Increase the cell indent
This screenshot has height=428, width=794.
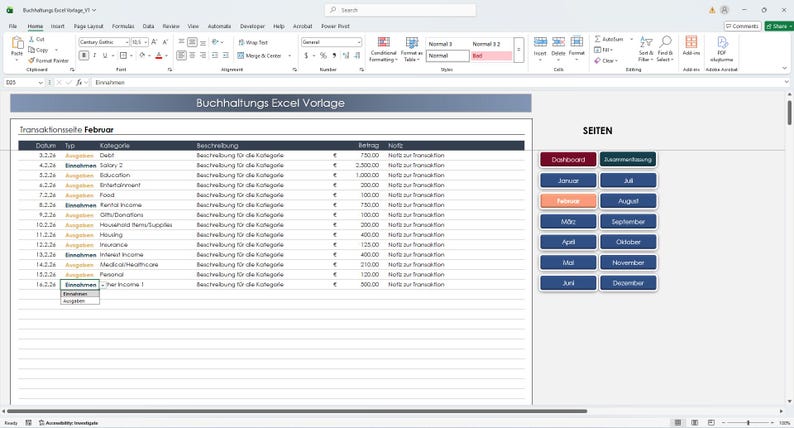click(x=225, y=55)
